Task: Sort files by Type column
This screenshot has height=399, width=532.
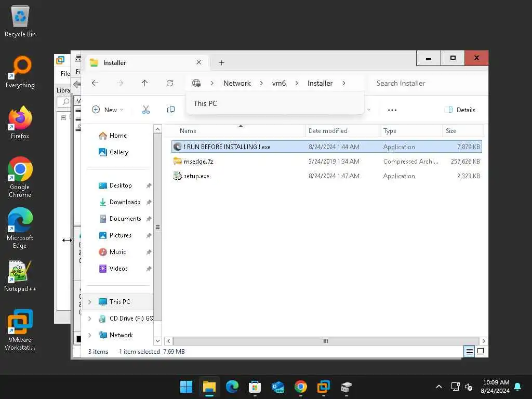Action: (x=411, y=131)
